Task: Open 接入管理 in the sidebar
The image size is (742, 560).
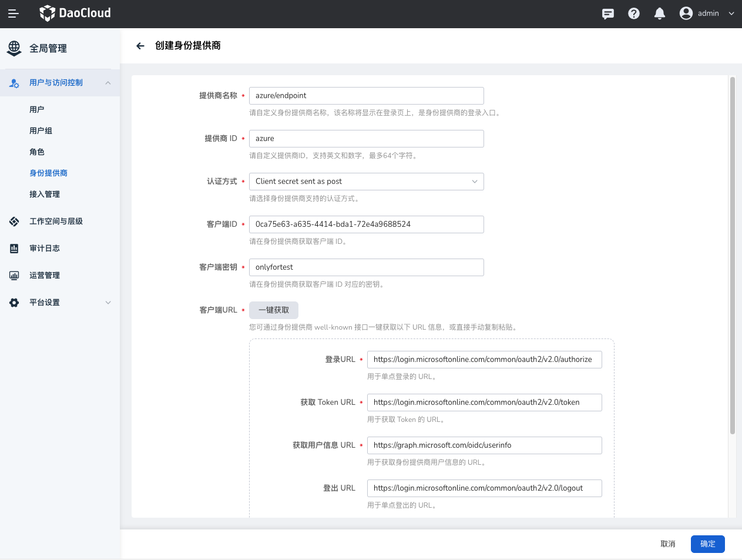Action: [45, 195]
